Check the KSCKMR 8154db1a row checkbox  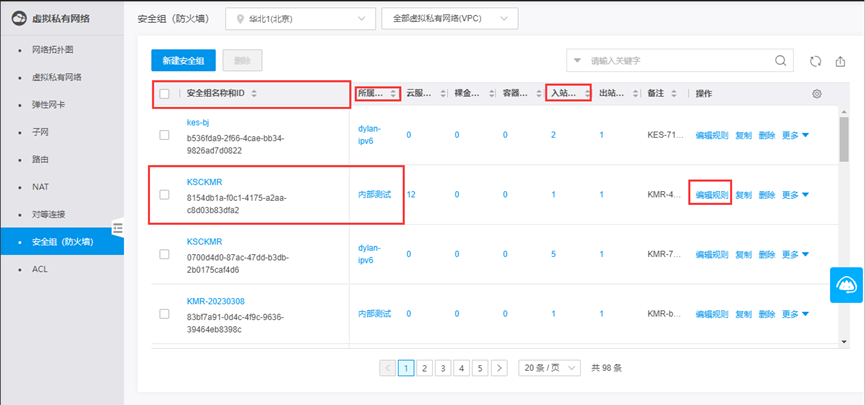tap(164, 194)
